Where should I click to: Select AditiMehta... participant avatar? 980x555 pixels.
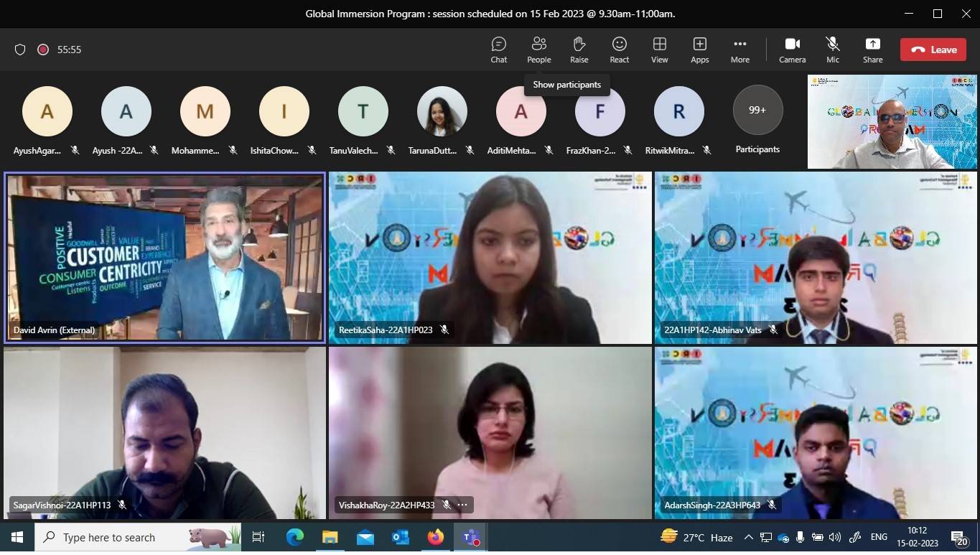pos(521,111)
